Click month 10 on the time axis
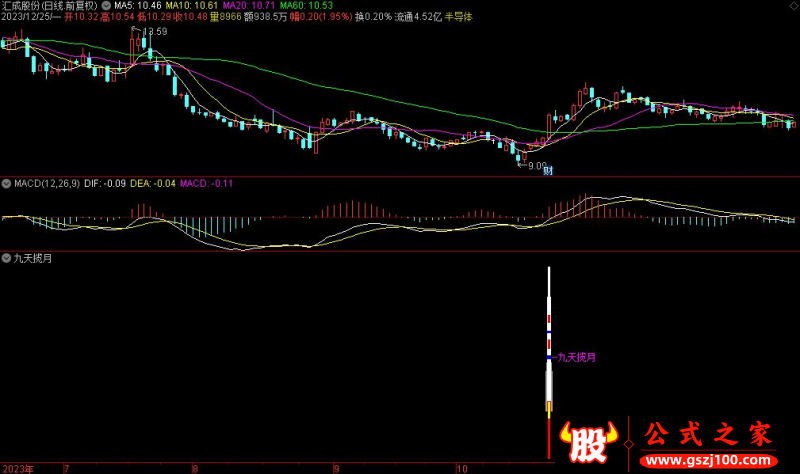The image size is (800, 474). pyautogui.click(x=461, y=468)
